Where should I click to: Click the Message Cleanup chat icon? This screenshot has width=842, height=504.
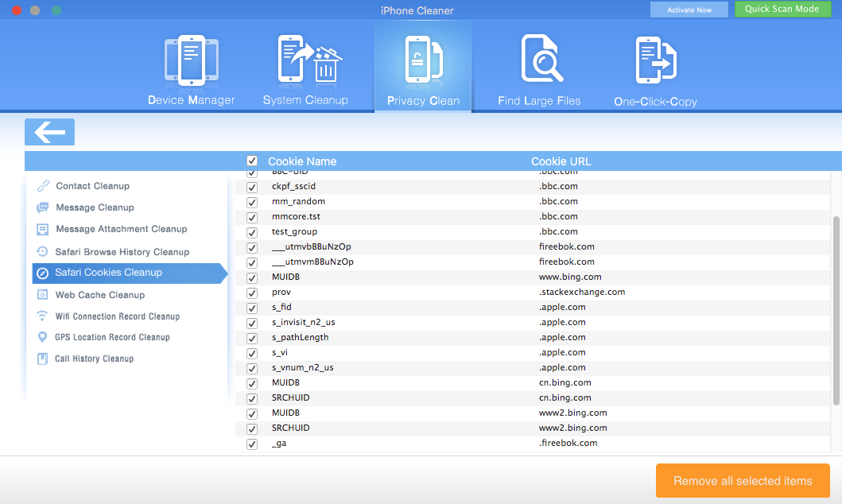42,207
